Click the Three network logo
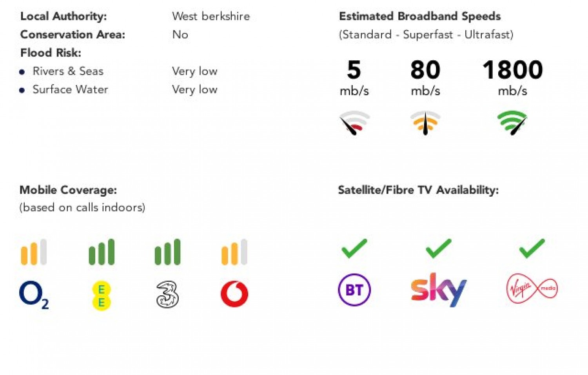 pos(167,294)
